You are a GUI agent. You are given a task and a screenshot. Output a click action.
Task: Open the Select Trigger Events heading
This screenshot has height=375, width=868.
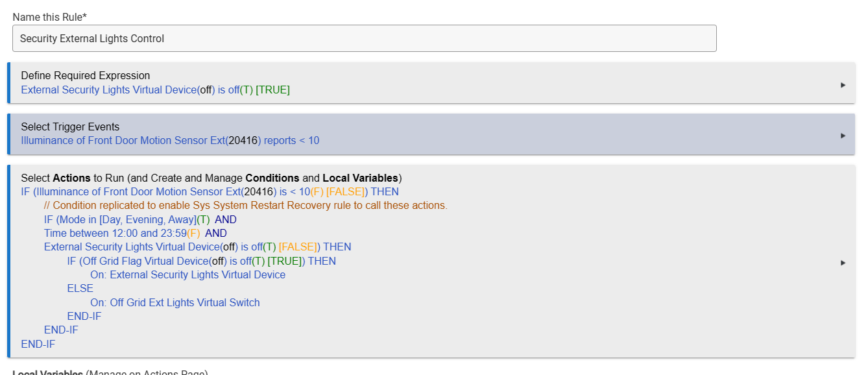70,127
